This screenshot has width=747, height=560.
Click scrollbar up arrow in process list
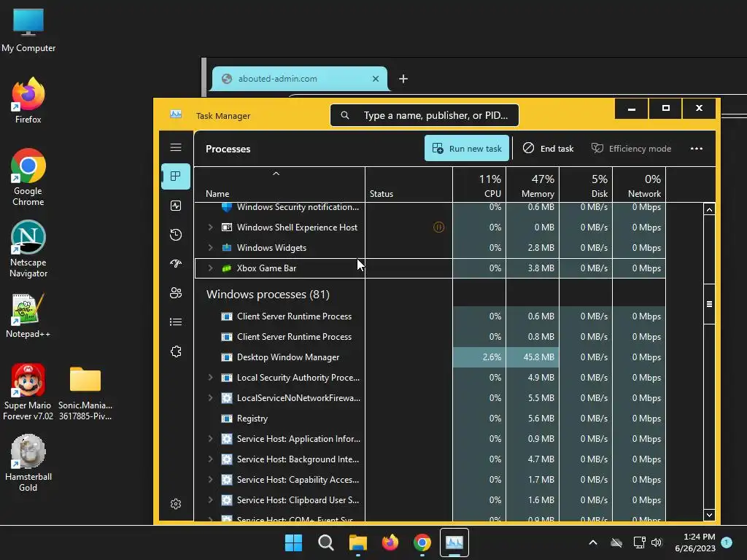point(709,210)
